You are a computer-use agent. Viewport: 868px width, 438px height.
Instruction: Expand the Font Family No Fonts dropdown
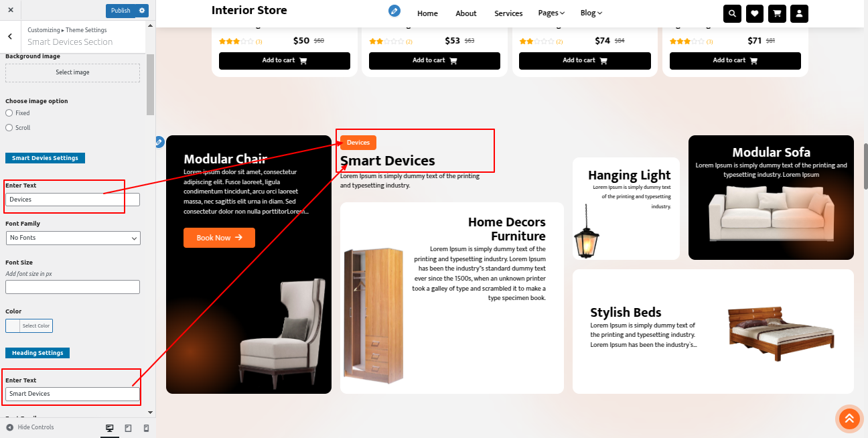[72, 238]
